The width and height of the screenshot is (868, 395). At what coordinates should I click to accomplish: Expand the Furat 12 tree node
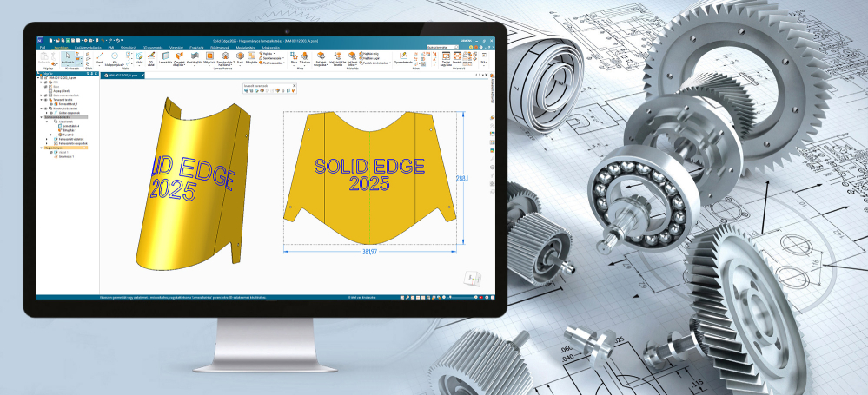51,135
